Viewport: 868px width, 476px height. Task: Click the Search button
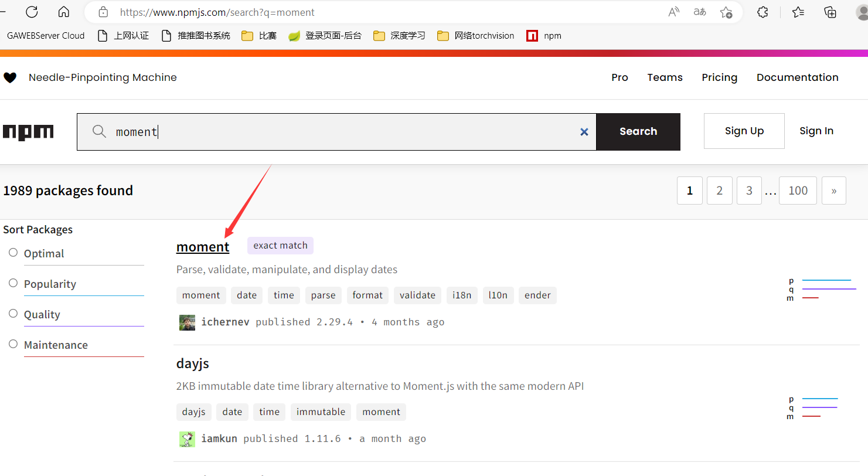pyautogui.click(x=638, y=132)
